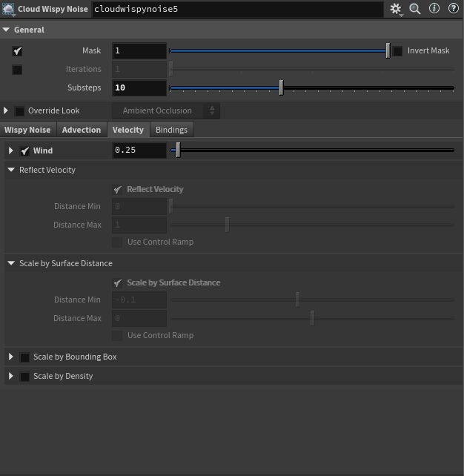464x476 pixels.
Task: Click Surface Distance Min field -0.1
Action: point(139,300)
